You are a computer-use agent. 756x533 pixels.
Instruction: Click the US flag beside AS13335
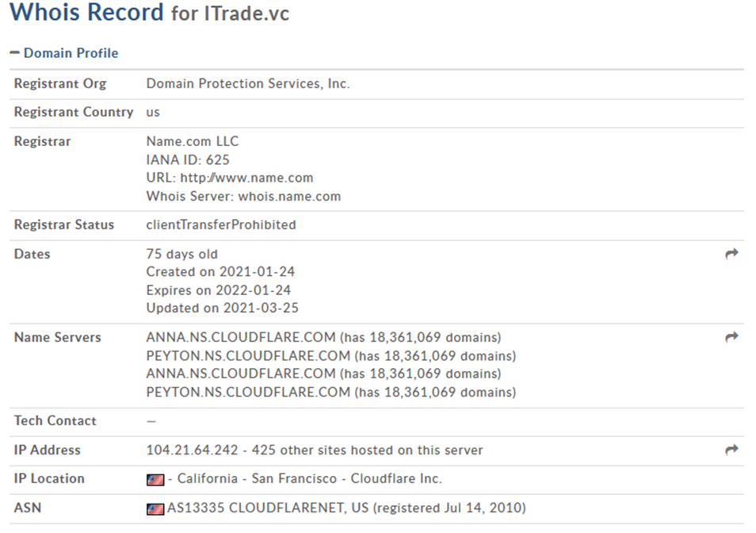point(155,508)
